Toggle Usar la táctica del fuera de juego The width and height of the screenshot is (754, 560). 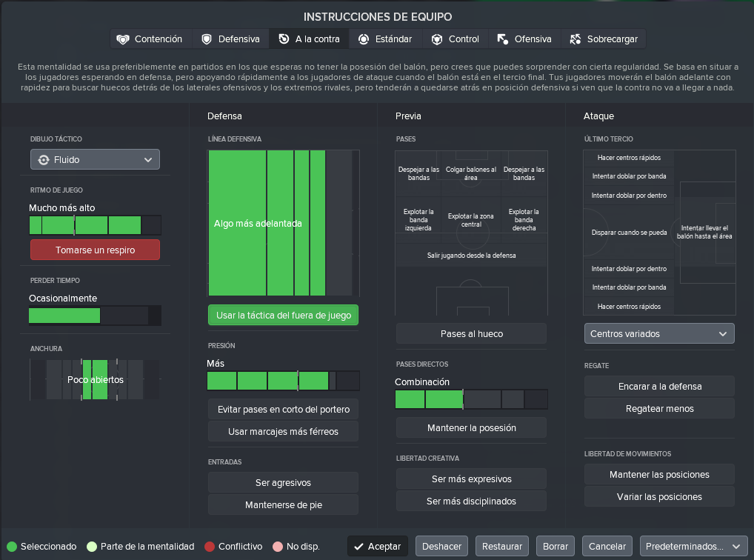[283, 315]
